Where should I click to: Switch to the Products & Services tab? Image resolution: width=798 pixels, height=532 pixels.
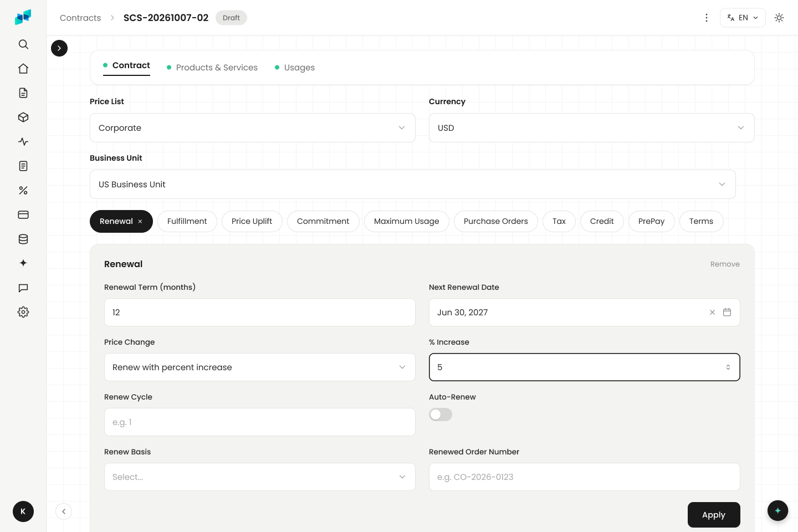click(212, 68)
